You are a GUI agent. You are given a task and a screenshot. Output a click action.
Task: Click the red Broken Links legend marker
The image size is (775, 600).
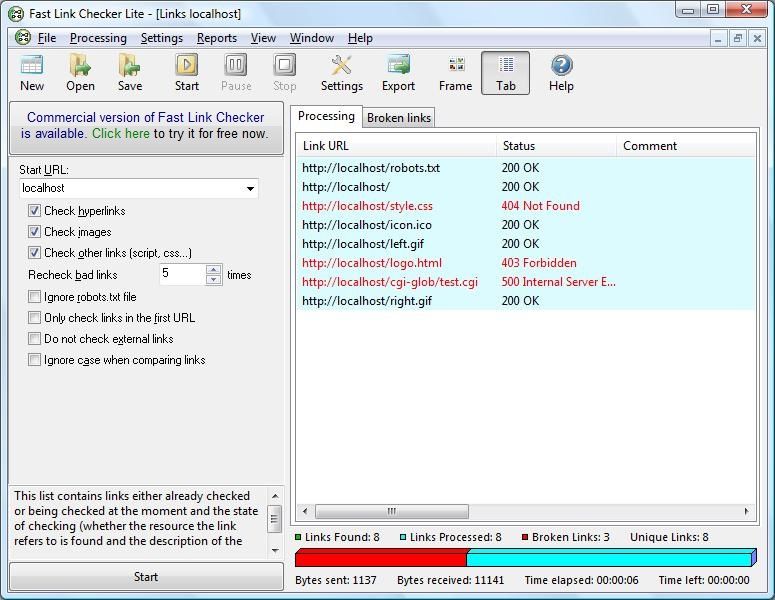click(525, 537)
